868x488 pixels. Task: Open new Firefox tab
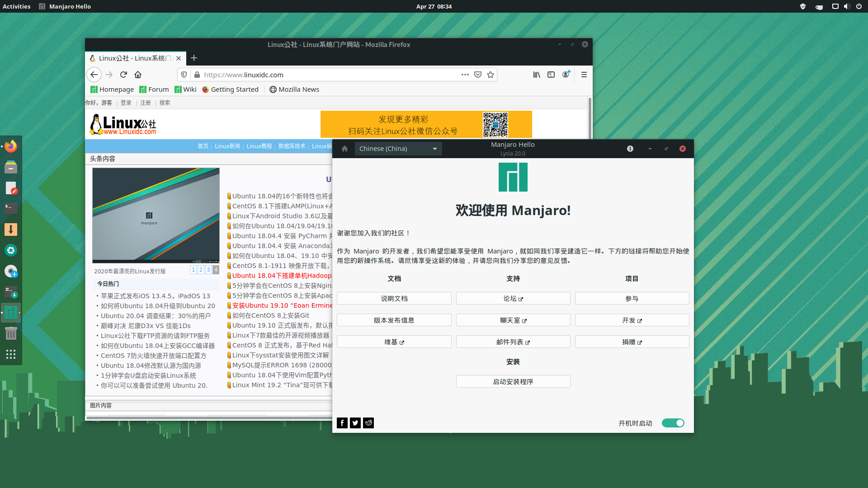194,58
